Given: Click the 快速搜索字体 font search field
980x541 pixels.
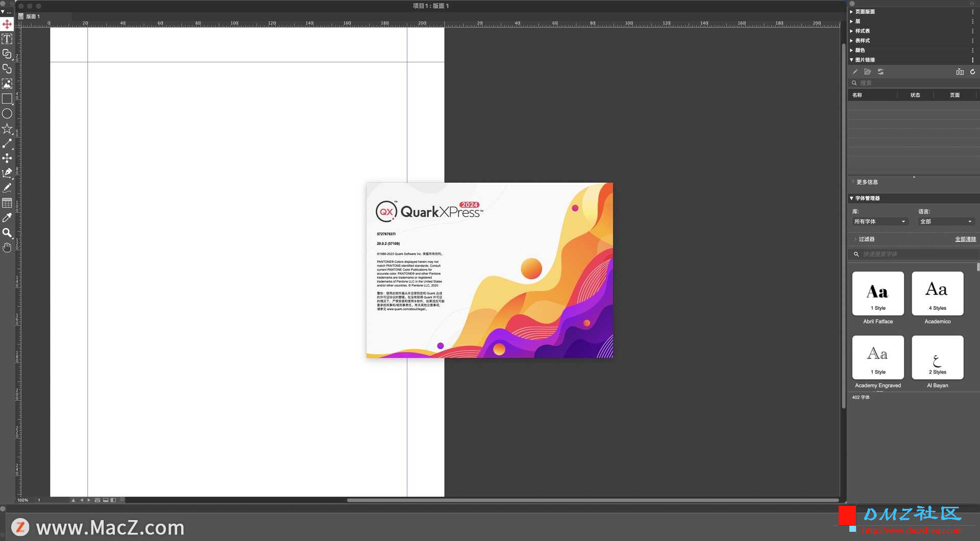Looking at the screenshot, I should (x=914, y=254).
